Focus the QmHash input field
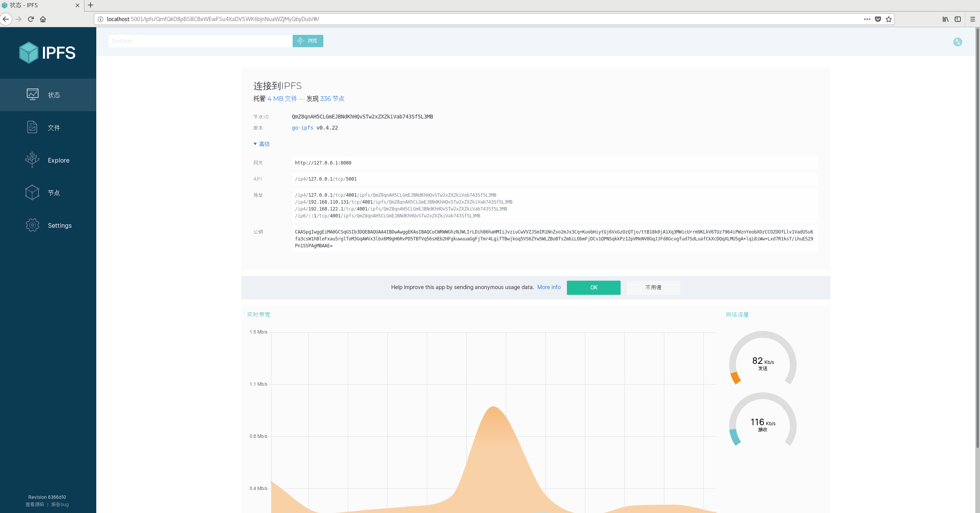The image size is (980, 513). (200, 41)
